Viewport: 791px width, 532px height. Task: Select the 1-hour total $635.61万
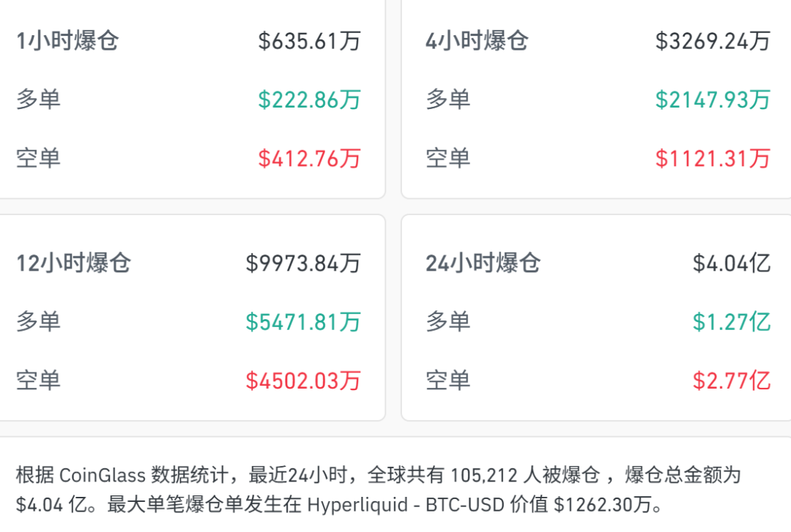(x=309, y=40)
